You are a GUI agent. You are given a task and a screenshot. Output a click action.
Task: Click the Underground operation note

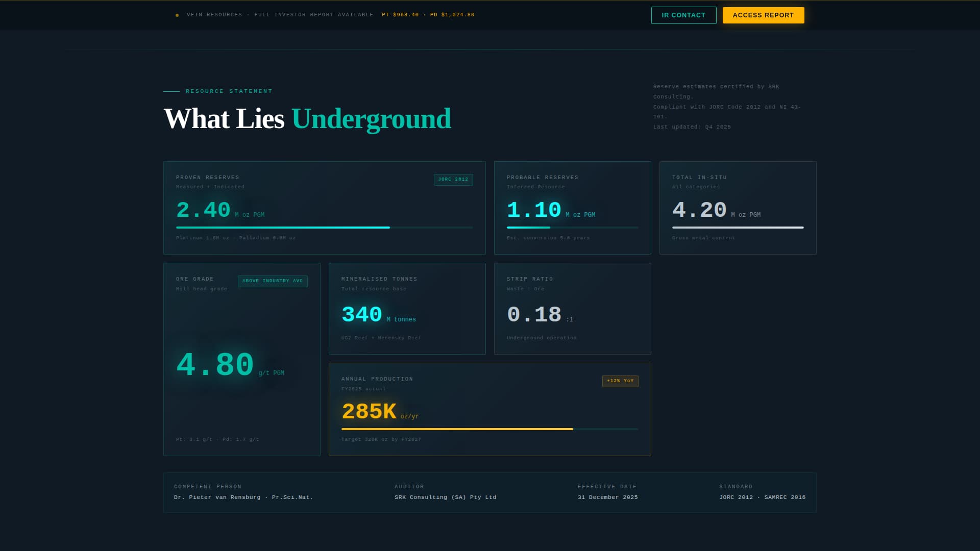click(542, 338)
